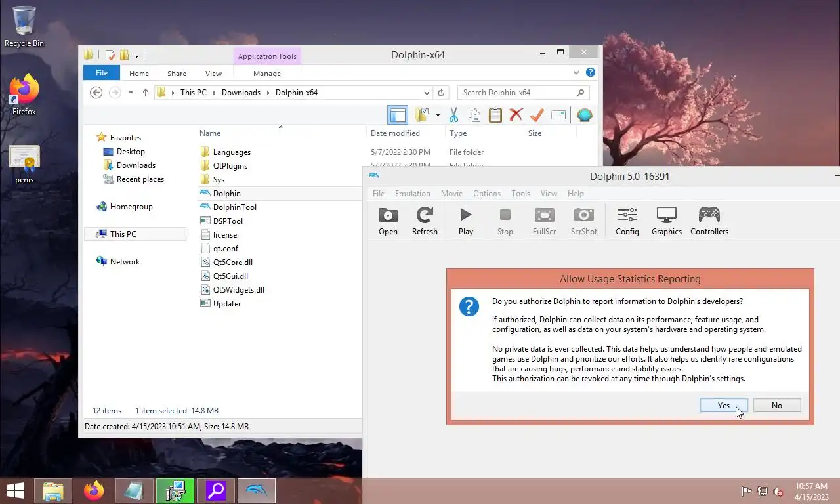Open Dolphin's Tools menu
Image resolution: width=840 pixels, height=504 pixels.
coord(520,194)
